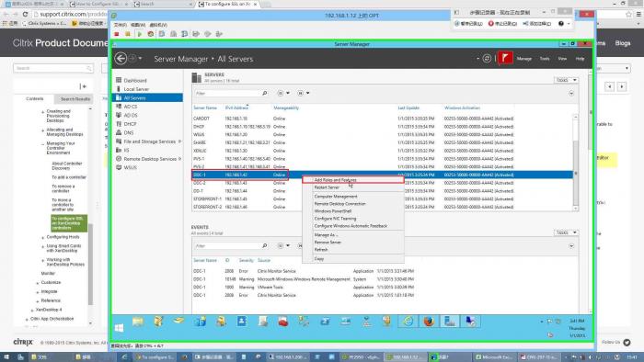The height and width of the screenshot is (362, 644).
Task: Open Servers saved queries dropdown
Action: [303, 93]
